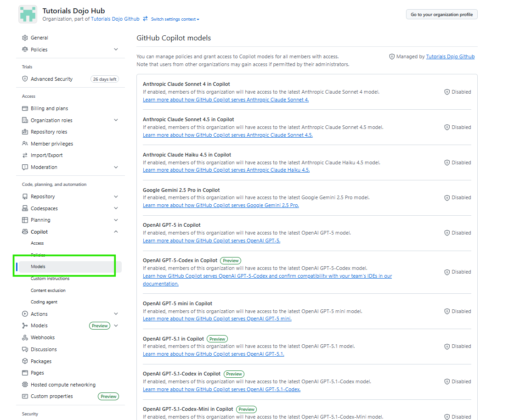
Task: Collapse the Copilot section in the sidebar
Action: [x=116, y=231]
